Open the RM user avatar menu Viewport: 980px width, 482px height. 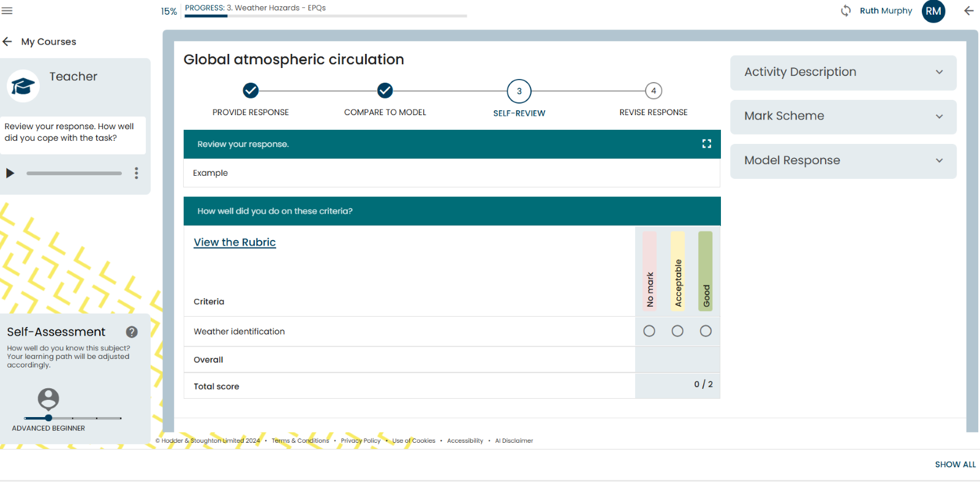tap(933, 11)
